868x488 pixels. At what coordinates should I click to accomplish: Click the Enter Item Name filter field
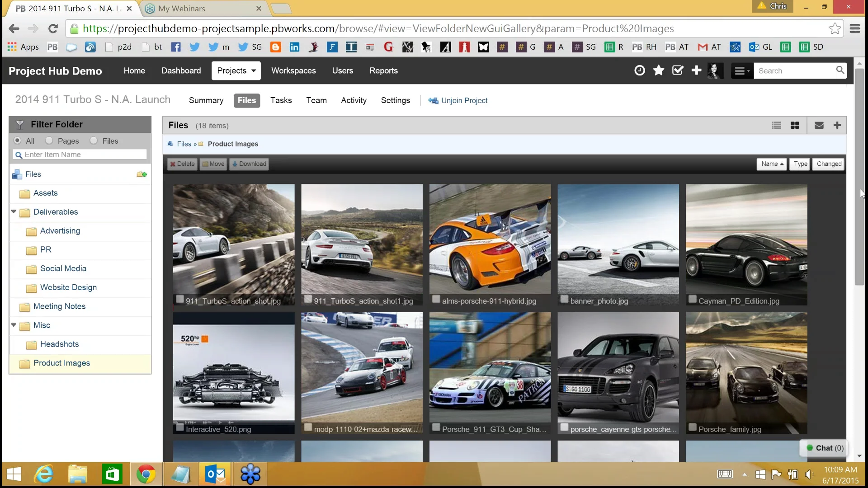click(x=80, y=155)
